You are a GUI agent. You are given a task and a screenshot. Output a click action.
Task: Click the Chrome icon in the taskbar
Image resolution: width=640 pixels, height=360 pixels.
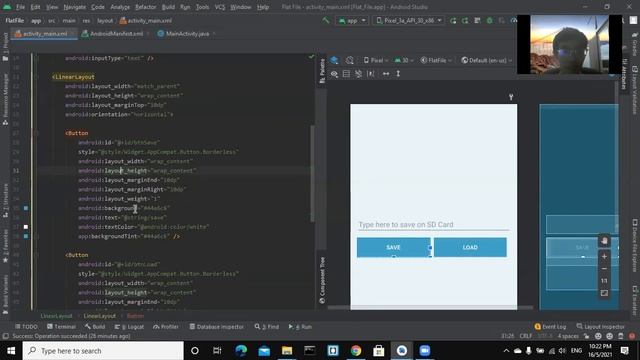tap(356, 351)
